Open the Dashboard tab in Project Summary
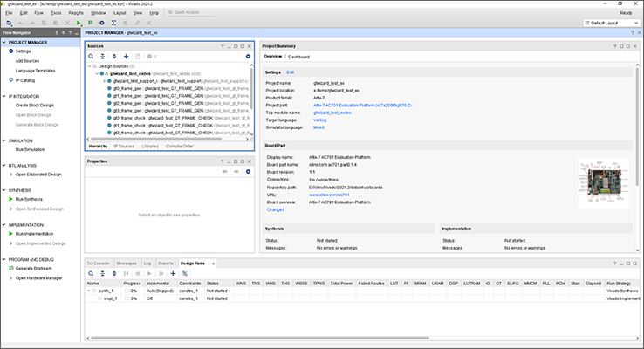The width and height of the screenshot is (644, 349). (x=298, y=57)
